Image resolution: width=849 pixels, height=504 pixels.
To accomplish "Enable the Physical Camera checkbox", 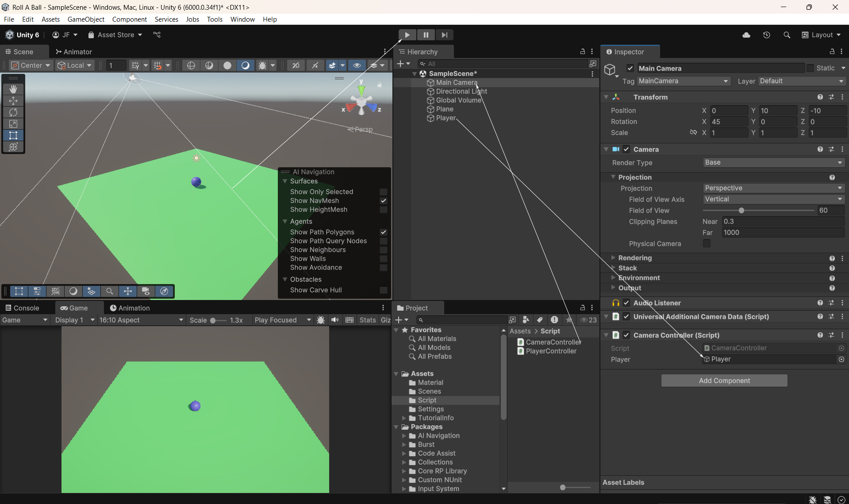I will (x=707, y=244).
